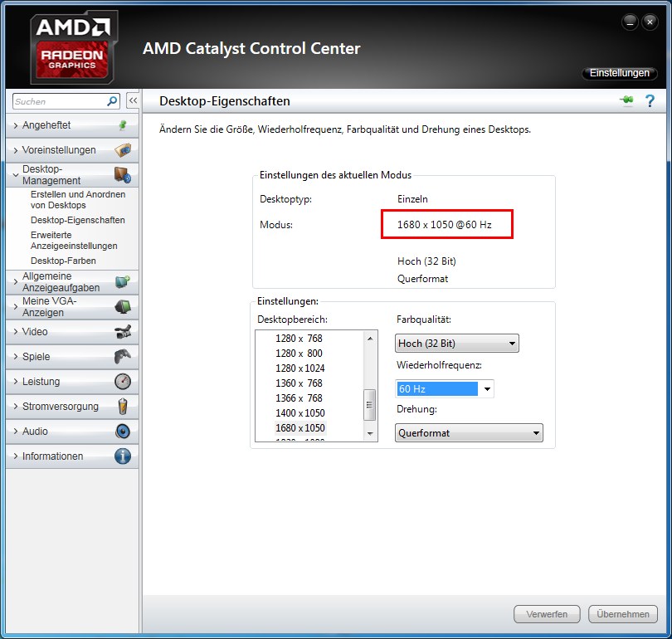Click the resolution list scroll-up arrow
Image resolution: width=672 pixels, height=639 pixels.
pos(370,339)
